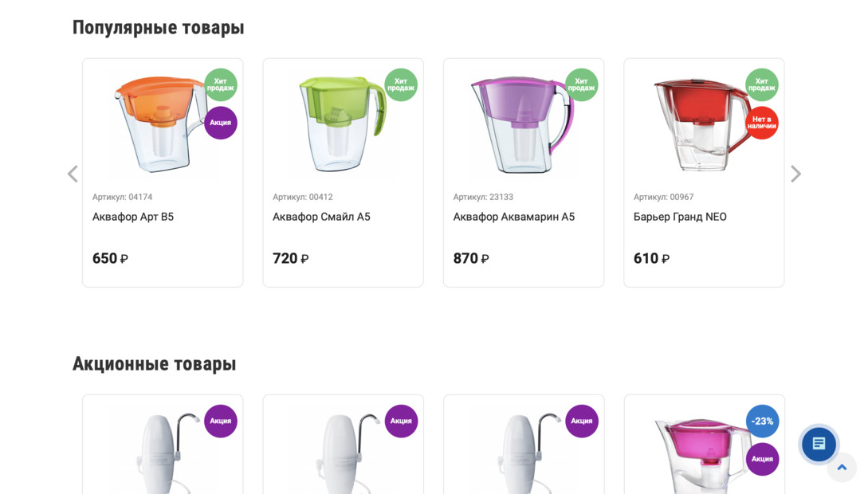Click the 870 ₽ price of Аквамарин
Screen dimensions: 868x494
471,258
